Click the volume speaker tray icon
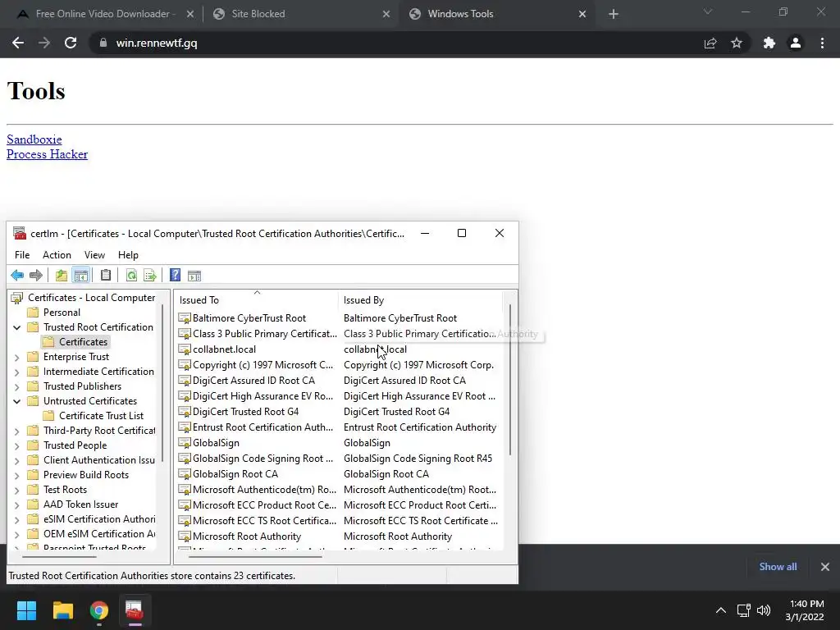This screenshot has width=840, height=630. pos(764,610)
